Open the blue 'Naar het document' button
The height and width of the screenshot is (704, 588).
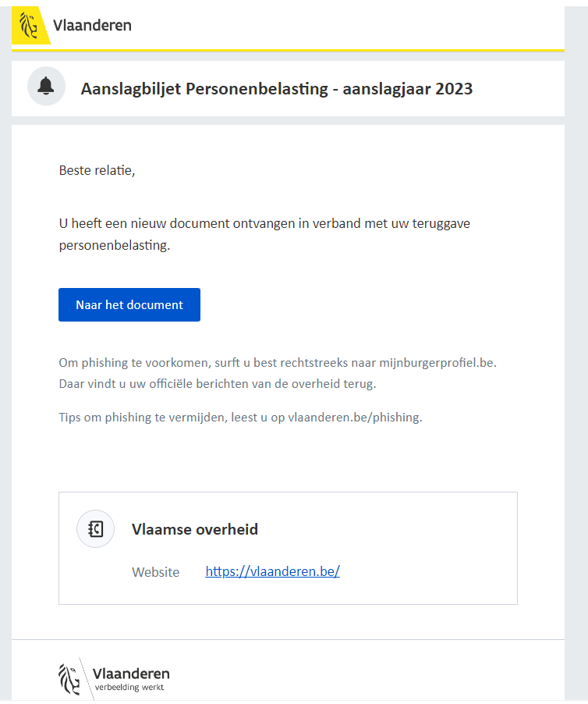pos(129,305)
